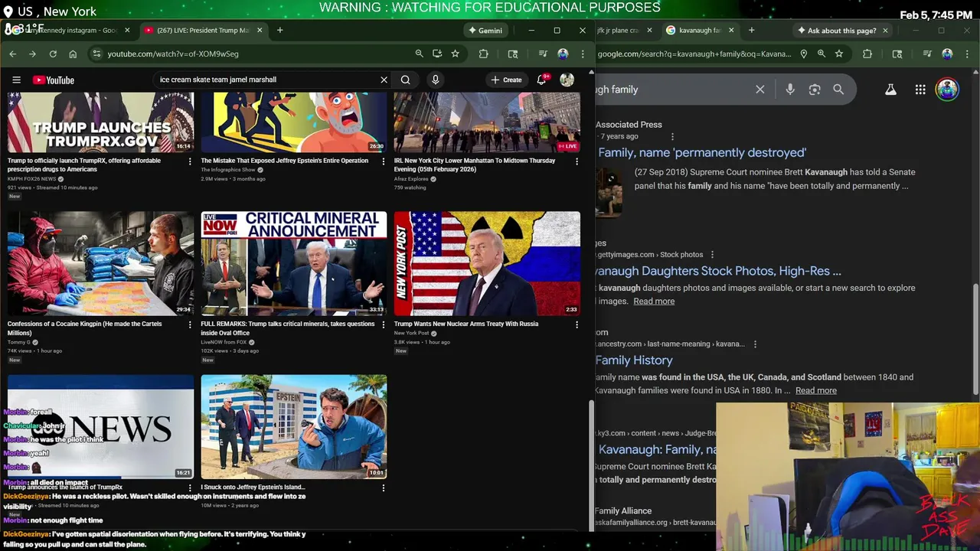The height and width of the screenshot is (551, 980).
Task: Open Google account avatar
Action: (947, 89)
